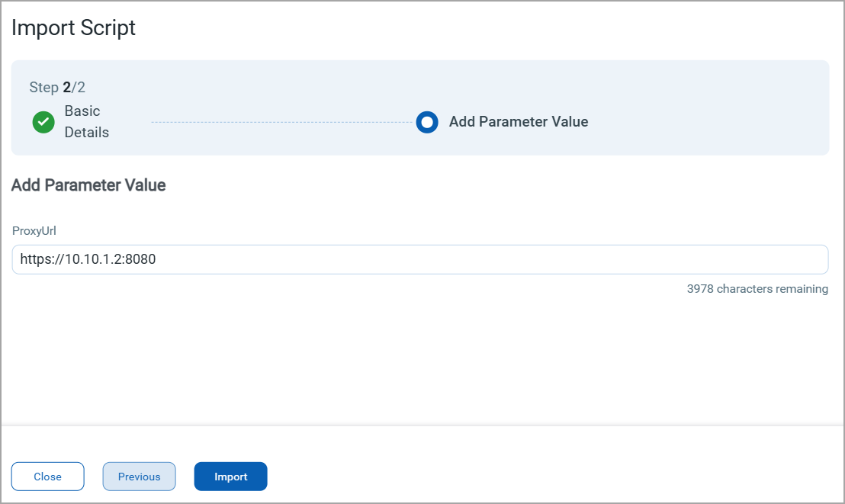Viewport: 845px width, 504px height.
Task: Place cursor on the https://10.10.1.2:8080 text
Action: pyautogui.click(x=88, y=259)
